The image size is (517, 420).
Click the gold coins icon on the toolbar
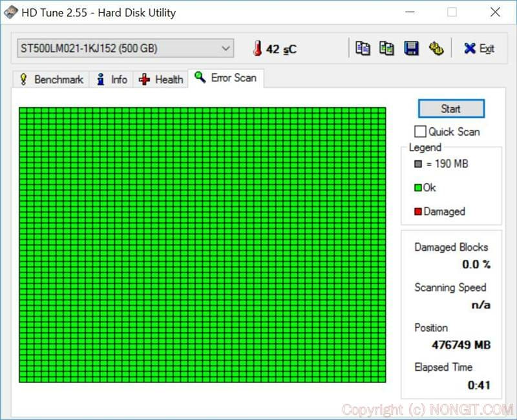(x=436, y=48)
